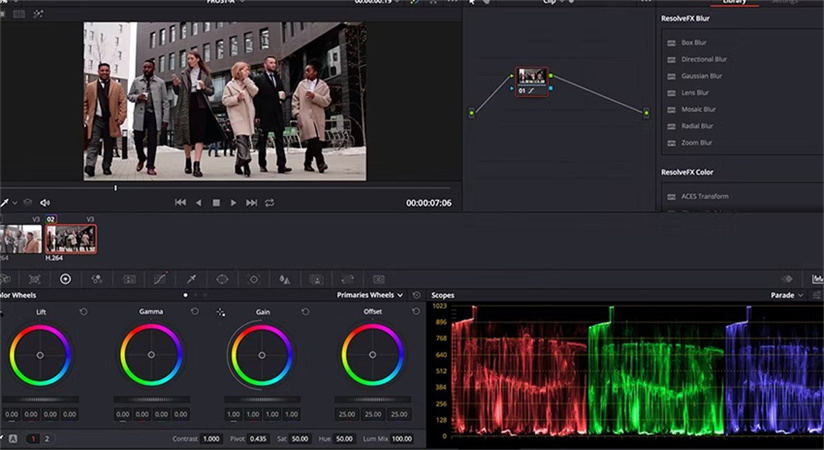The width and height of the screenshot is (824, 450).
Task: Select clip 02 thumbnail in timeline
Action: (71, 239)
